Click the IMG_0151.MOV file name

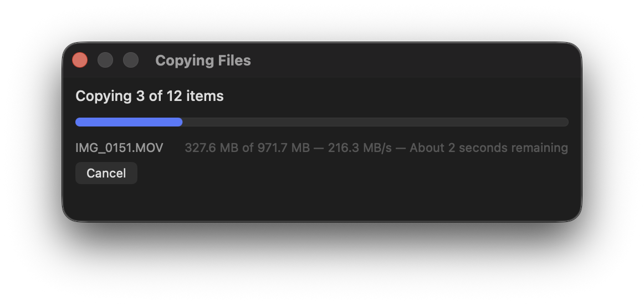pyautogui.click(x=119, y=148)
